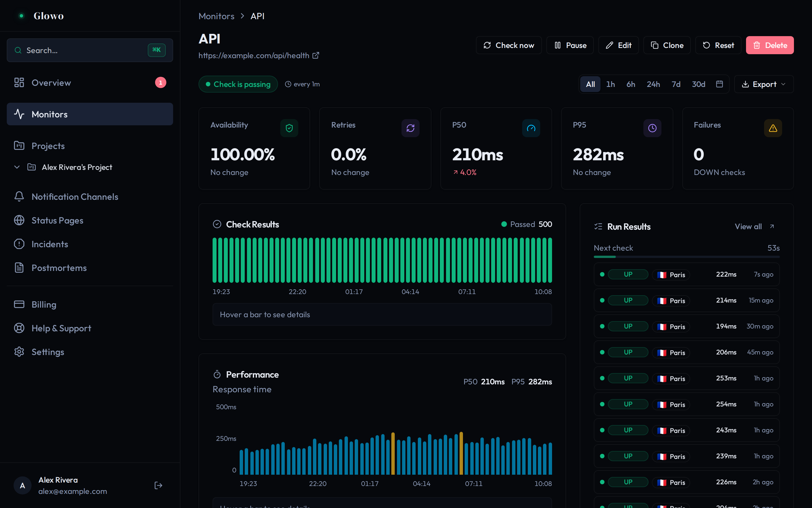Click the Check Results circle-check icon
Screen dimensions: 812x508
pos(217,224)
